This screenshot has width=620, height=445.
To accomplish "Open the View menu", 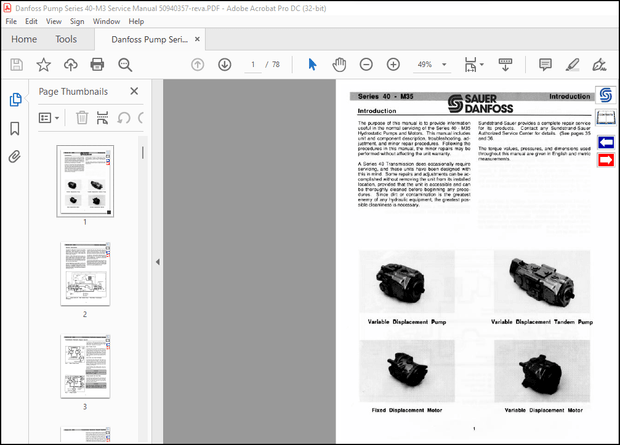I will point(54,21).
